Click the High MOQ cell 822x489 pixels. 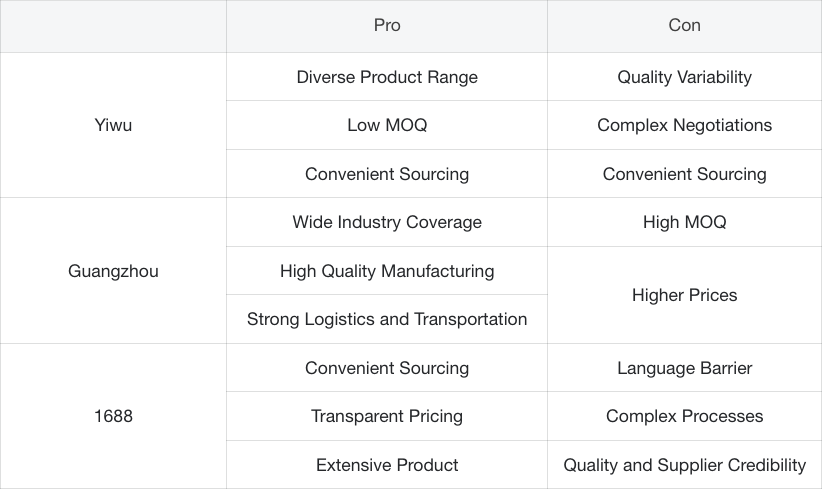click(x=684, y=222)
